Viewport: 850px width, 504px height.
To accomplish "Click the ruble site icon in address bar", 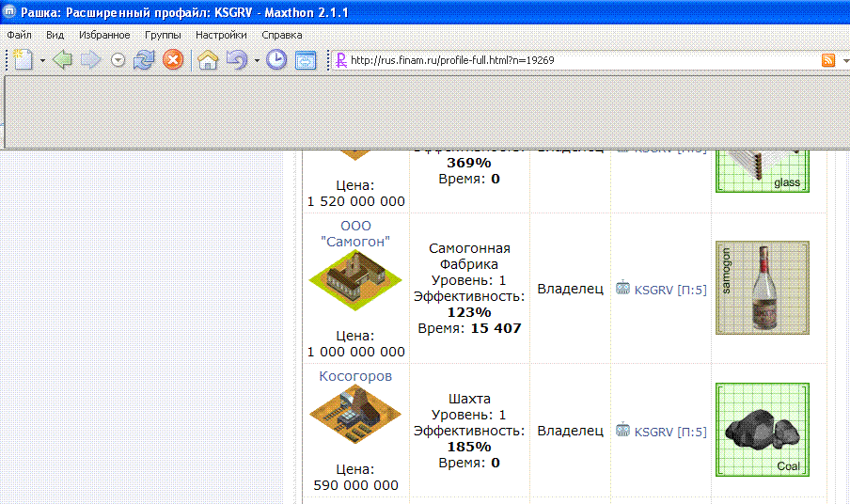I will click(341, 60).
